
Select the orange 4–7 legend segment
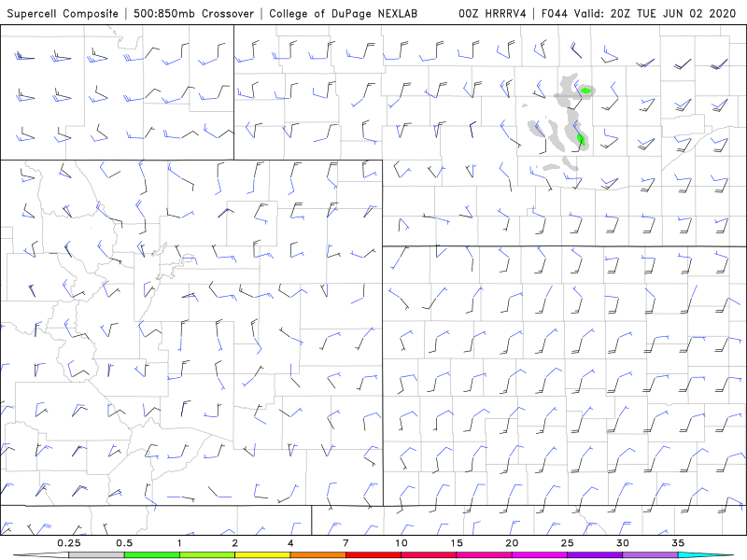317,555
